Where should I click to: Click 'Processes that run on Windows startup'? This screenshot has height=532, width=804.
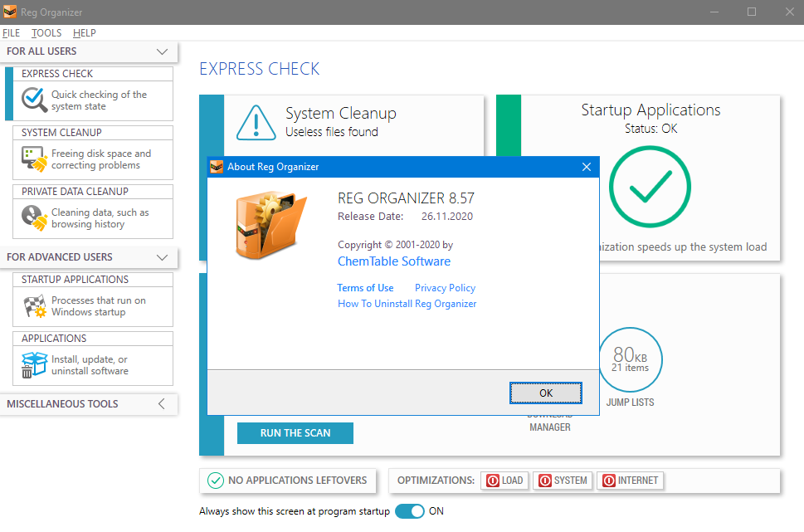99,306
